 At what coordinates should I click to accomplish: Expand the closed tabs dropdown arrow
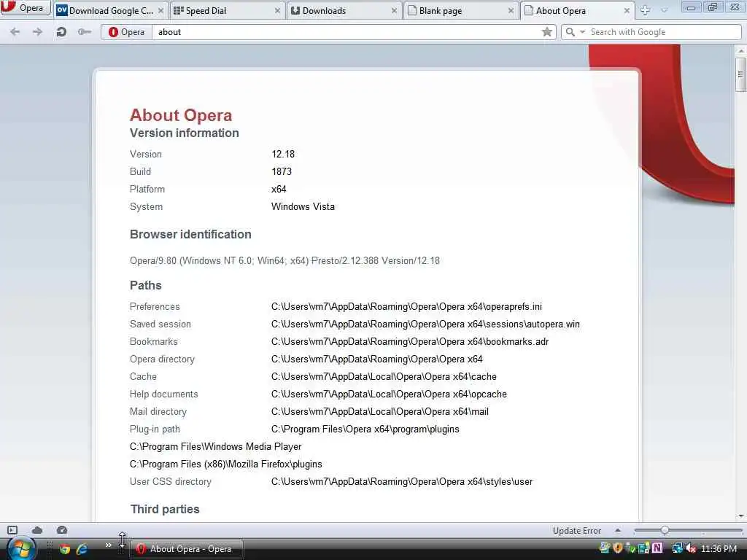[665, 10]
